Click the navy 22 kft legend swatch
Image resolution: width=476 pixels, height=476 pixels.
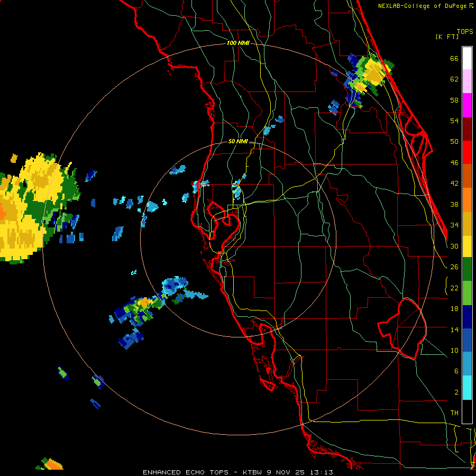467,317
